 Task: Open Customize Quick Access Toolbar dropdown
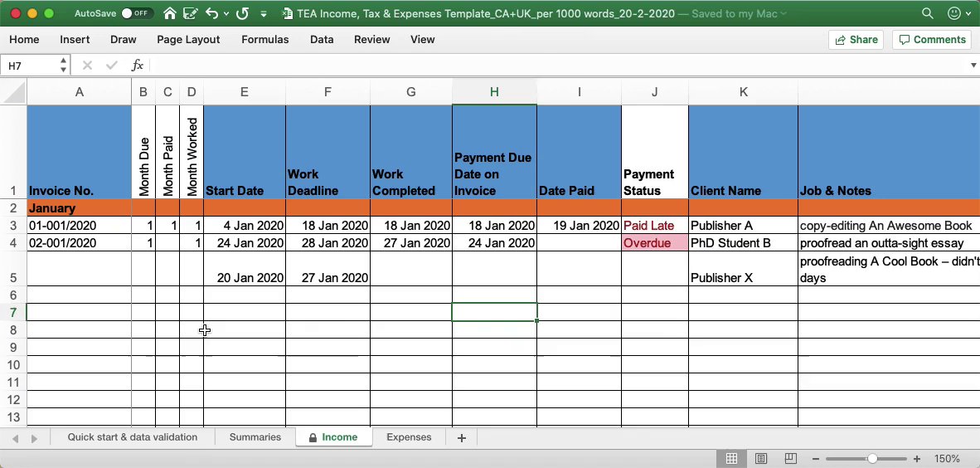point(263,13)
